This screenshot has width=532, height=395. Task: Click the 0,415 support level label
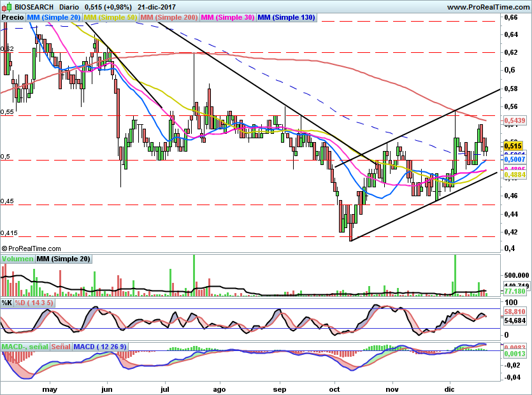click(x=9, y=233)
